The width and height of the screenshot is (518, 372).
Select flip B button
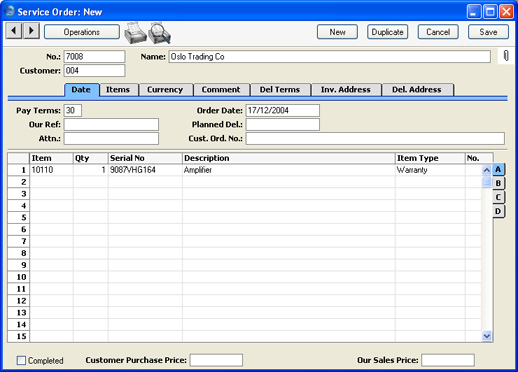tap(498, 183)
